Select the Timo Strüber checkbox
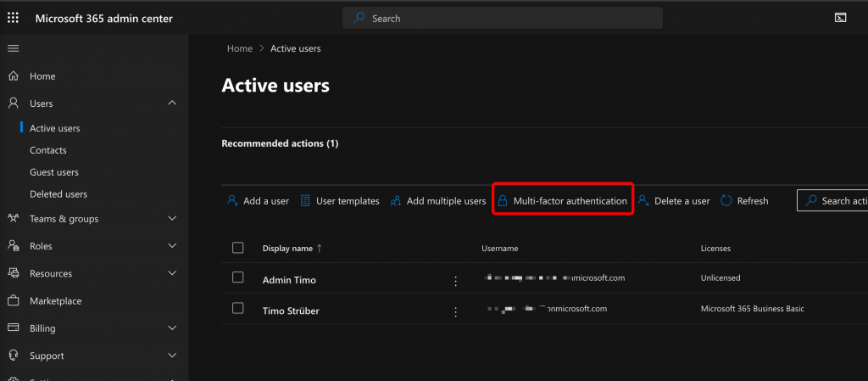Screen dimensions: 868x381 pos(238,308)
